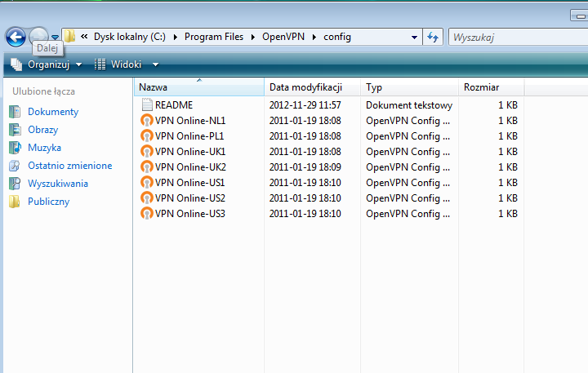Open address bar history dropdown
This screenshot has height=373, width=588.
[x=414, y=37]
